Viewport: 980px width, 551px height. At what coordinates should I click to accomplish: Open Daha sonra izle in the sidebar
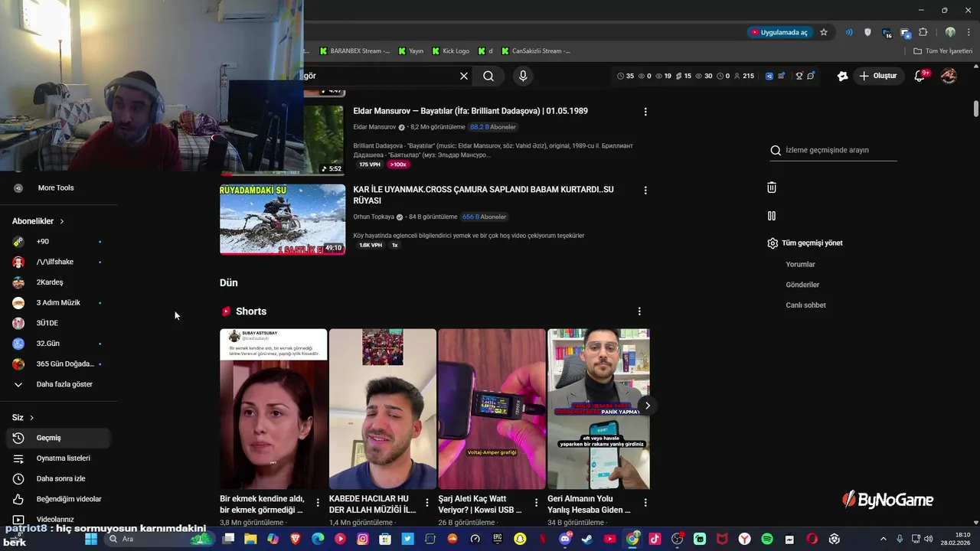click(58, 479)
